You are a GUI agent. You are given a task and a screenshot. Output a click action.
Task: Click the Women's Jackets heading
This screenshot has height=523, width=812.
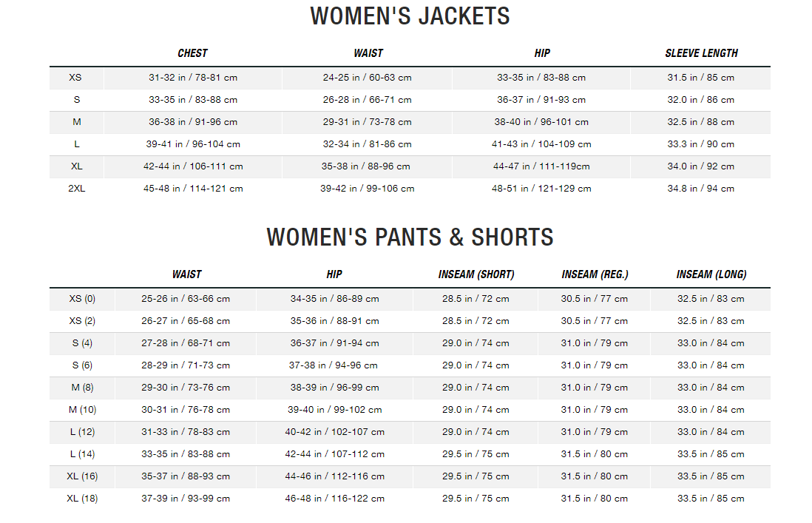click(x=410, y=16)
